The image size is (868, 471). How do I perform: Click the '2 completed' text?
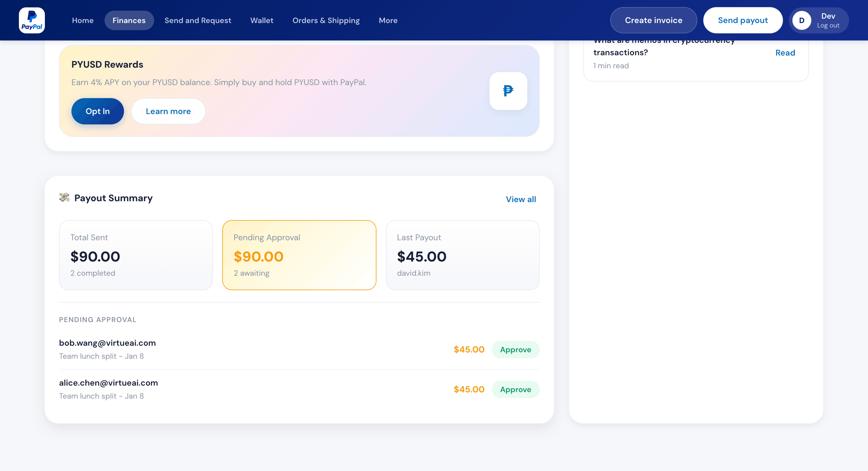(93, 273)
